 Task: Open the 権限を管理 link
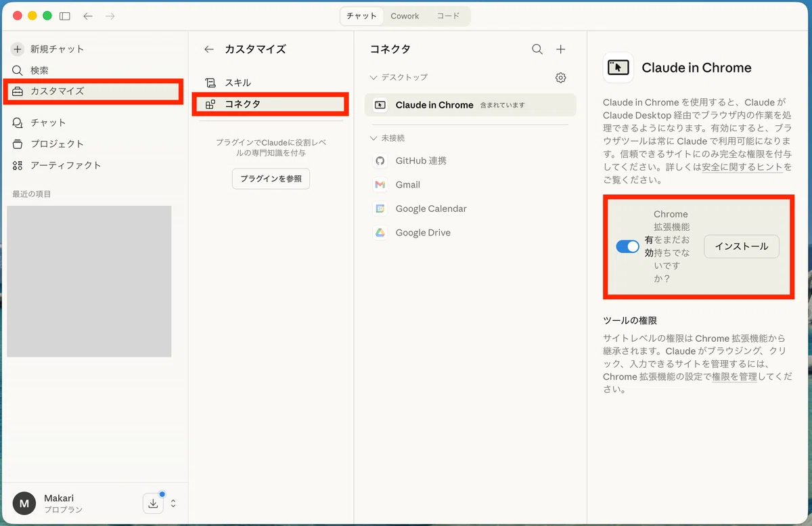point(734,376)
